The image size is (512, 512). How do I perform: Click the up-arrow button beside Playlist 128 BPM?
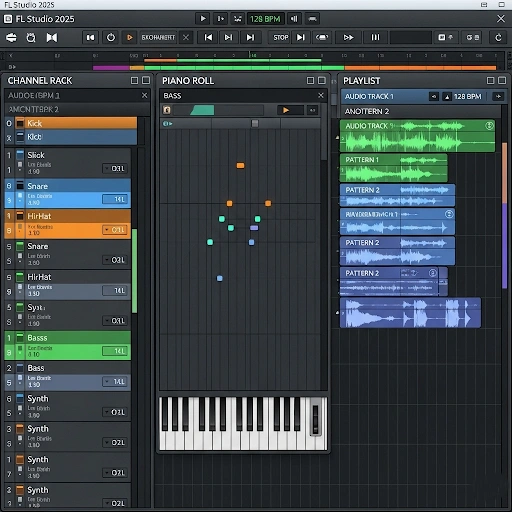447,97
